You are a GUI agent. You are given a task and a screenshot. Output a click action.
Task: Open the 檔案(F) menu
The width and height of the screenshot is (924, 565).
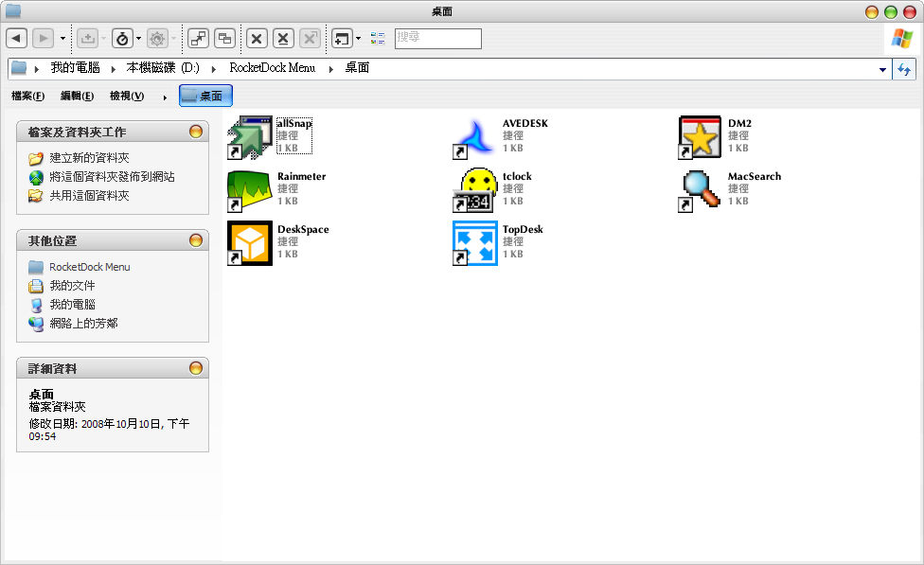click(x=27, y=96)
